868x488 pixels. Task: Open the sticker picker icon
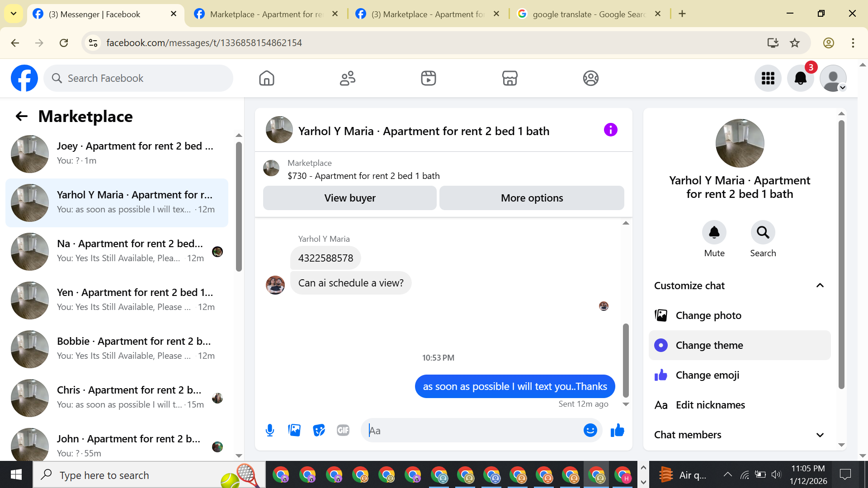tap(319, 430)
